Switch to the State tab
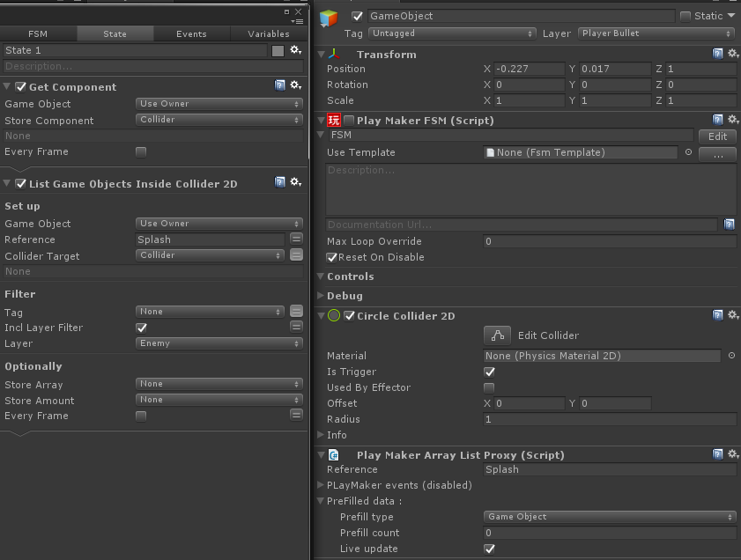The image size is (741, 560). [115, 34]
